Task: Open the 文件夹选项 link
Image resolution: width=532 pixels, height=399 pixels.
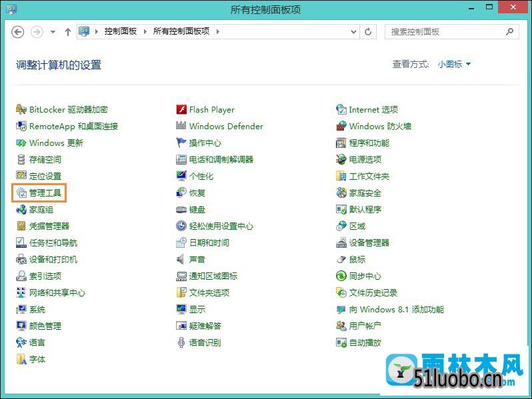Action: pyautogui.click(x=209, y=292)
